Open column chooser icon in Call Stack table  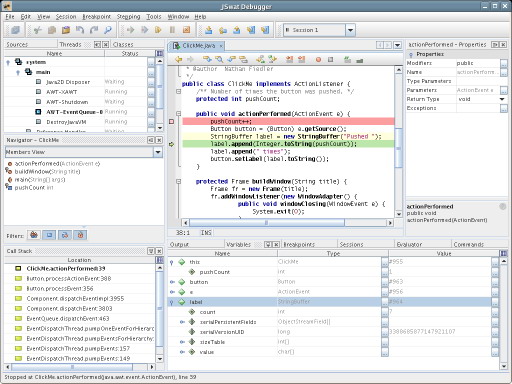(160, 260)
